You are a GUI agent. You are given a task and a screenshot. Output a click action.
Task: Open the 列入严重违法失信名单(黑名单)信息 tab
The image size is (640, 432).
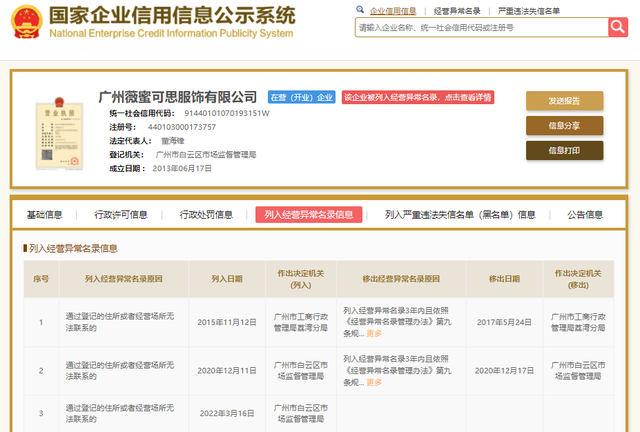pos(460,215)
